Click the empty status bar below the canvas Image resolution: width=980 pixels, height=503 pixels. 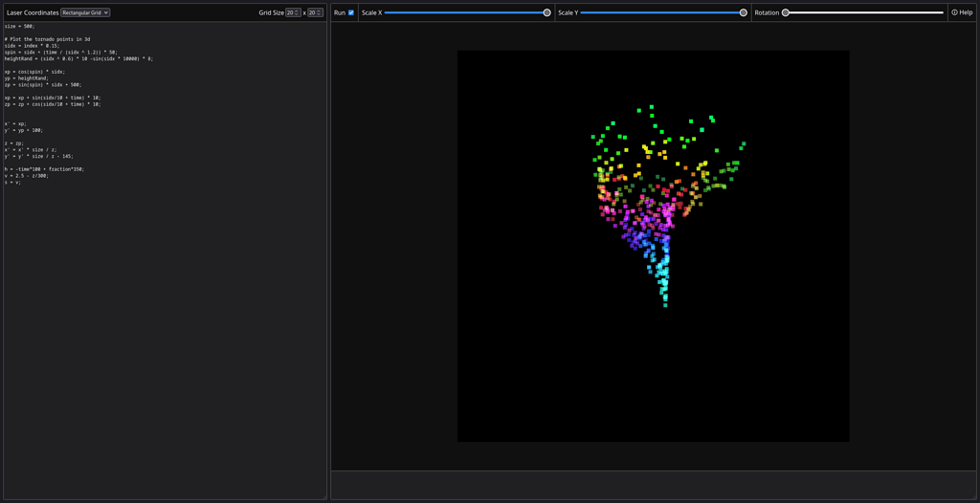653,484
